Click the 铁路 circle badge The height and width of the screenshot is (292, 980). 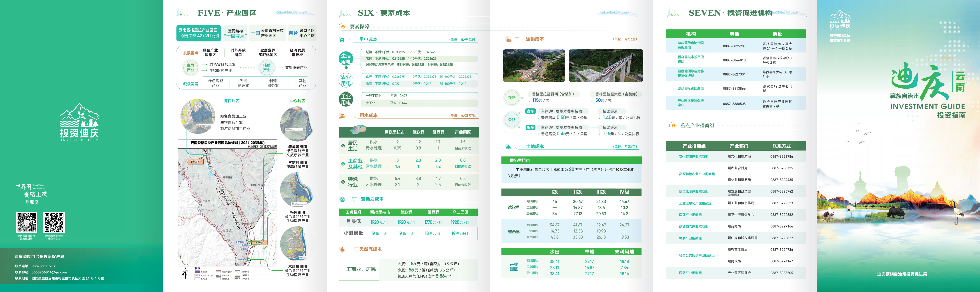[x=512, y=97]
